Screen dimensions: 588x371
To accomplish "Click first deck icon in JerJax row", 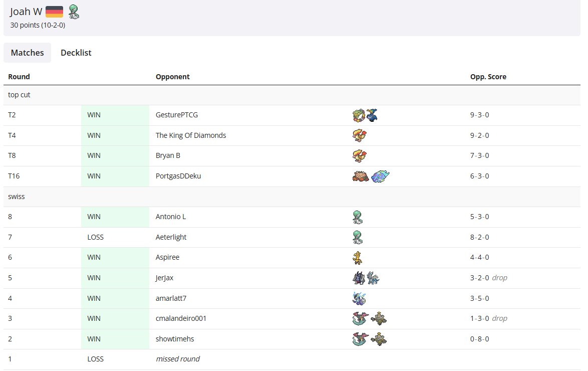I will point(359,278).
